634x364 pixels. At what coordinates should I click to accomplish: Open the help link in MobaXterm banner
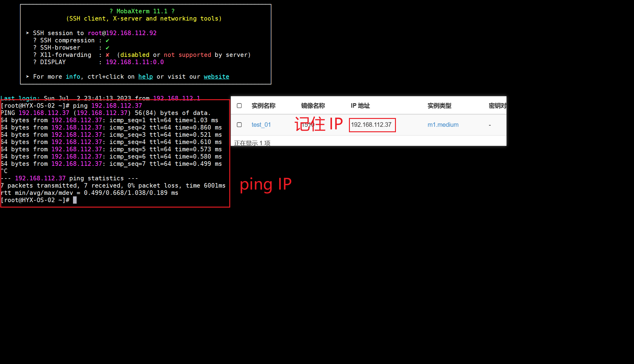pyautogui.click(x=145, y=77)
